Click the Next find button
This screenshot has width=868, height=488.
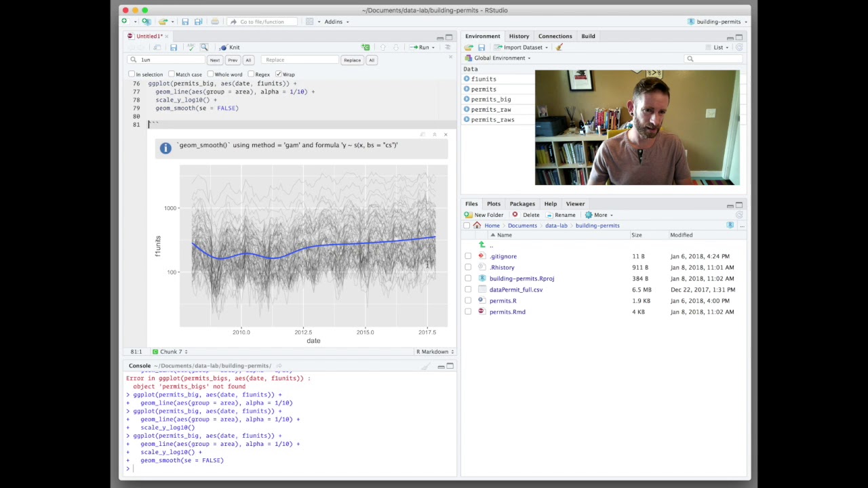coord(214,60)
